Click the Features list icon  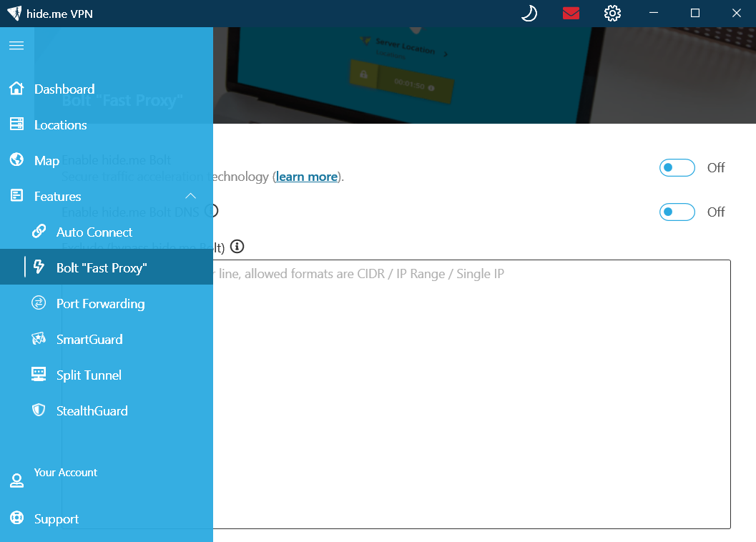17,195
